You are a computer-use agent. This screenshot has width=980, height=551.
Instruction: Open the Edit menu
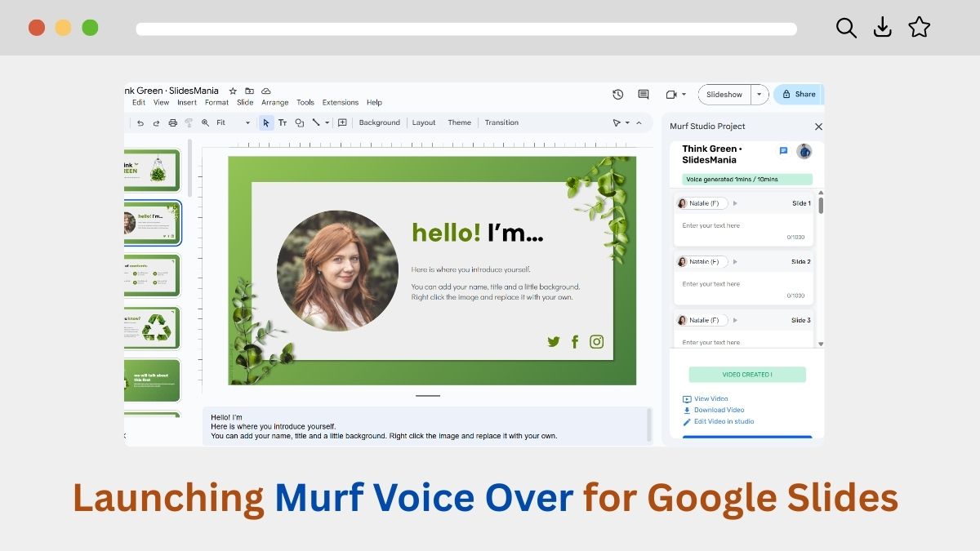pos(139,103)
